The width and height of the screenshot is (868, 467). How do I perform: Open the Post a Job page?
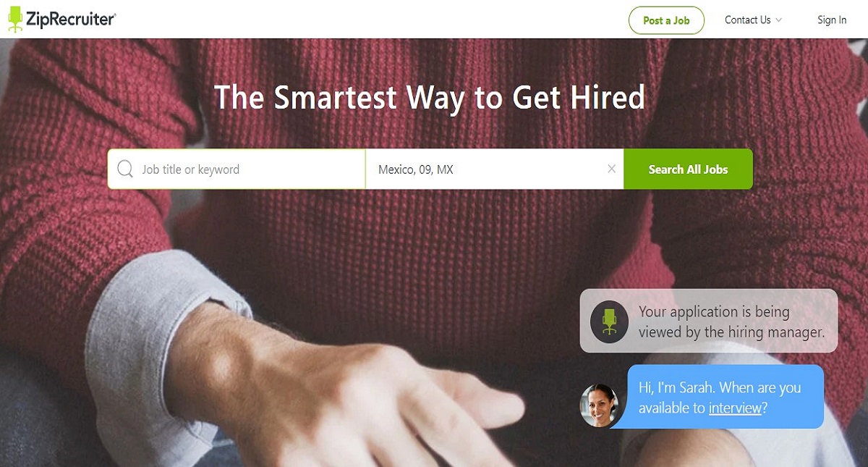pyautogui.click(x=666, y=20)
